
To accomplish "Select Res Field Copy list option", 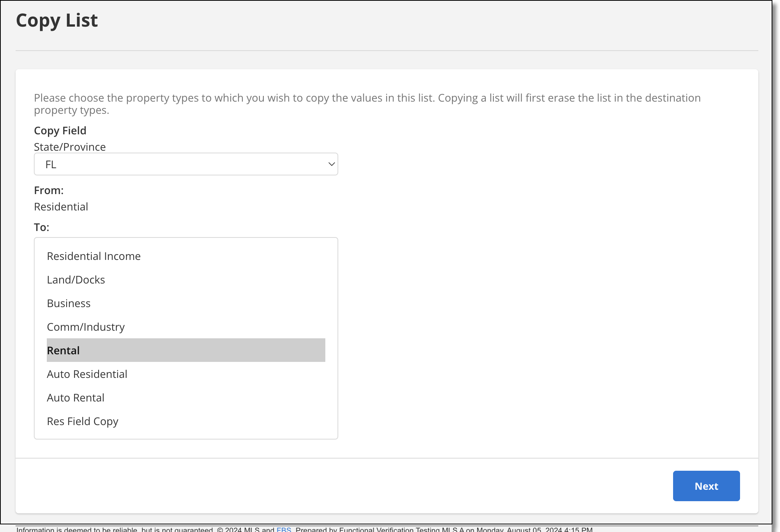I will point(186,421).
